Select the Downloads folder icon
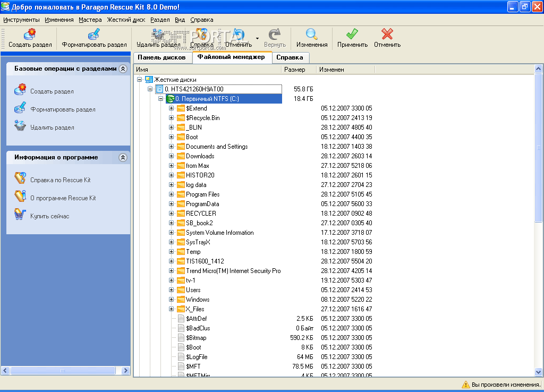 click(x=181, y=156)
